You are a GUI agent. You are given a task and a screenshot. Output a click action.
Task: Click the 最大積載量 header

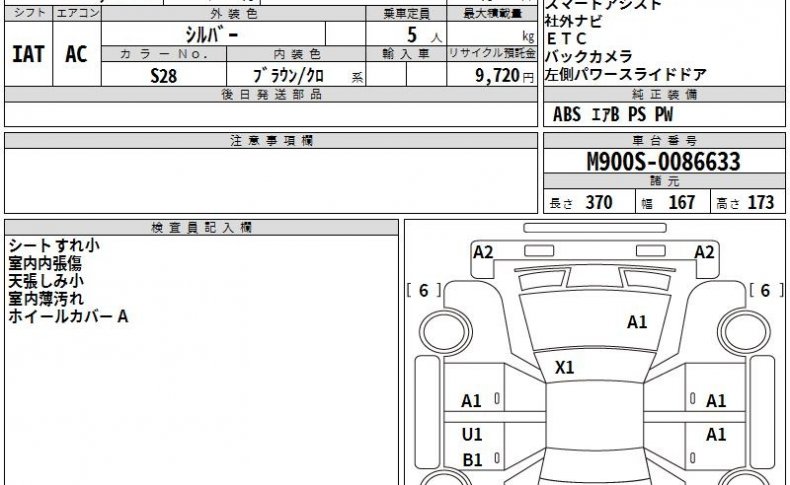pyautogui.click(x=492, y=14)
